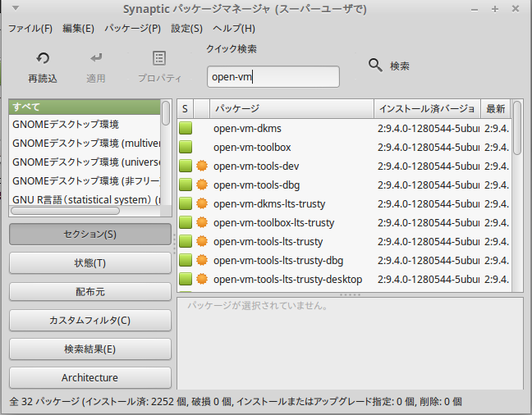The height and width of the screenshot is (415, 532).
Task: Click the Architecture button
Action: pos(90,378)
